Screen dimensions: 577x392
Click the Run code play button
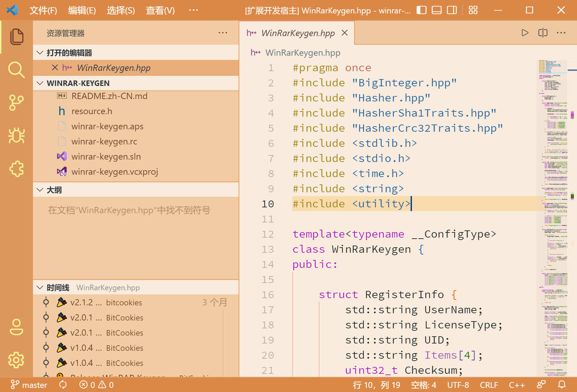pos(525,33)
